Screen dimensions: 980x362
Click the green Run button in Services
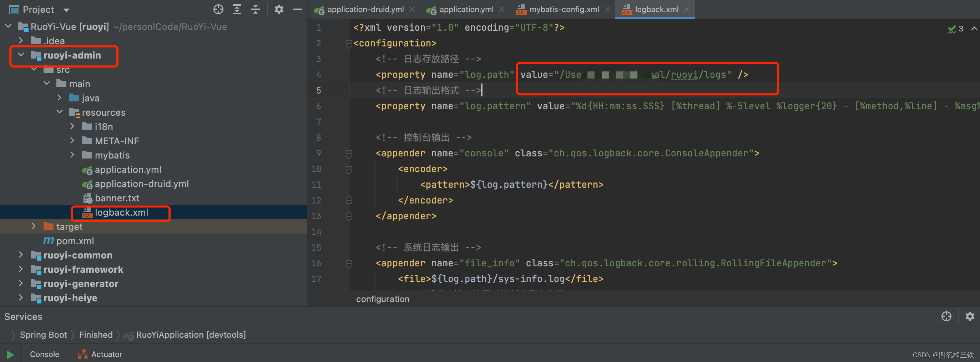pyautogui.click(x=10, y=355)
